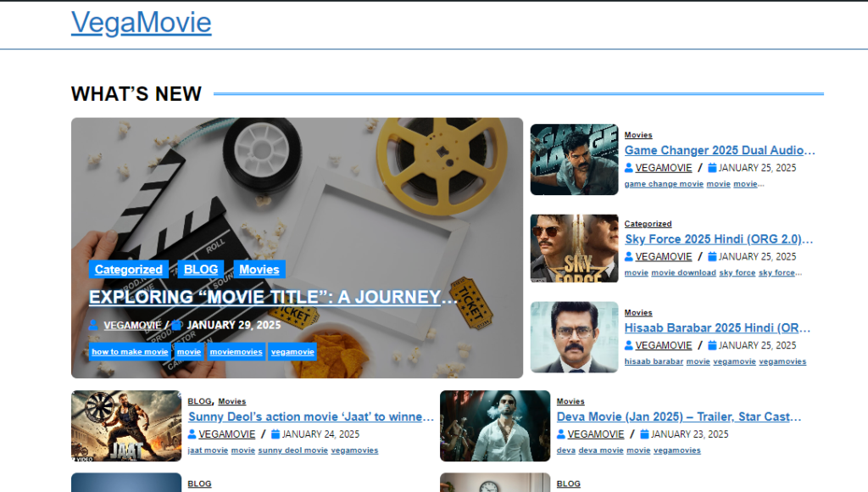Viewport: 868px width, 492px height.
Task: Open the partially visible clock thumbnail
Action: tap(495, 483)
